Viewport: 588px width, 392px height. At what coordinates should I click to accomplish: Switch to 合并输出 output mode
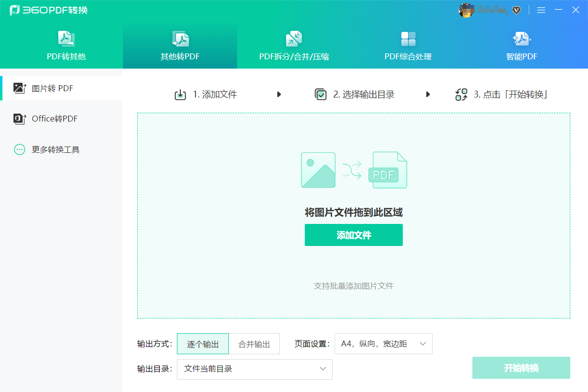point(254,343)
